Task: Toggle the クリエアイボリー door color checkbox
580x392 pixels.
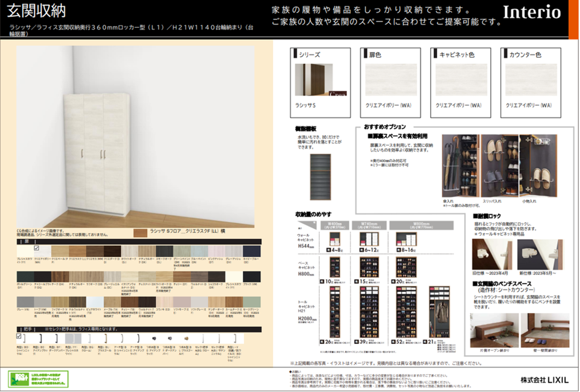Action: point(37,248)
